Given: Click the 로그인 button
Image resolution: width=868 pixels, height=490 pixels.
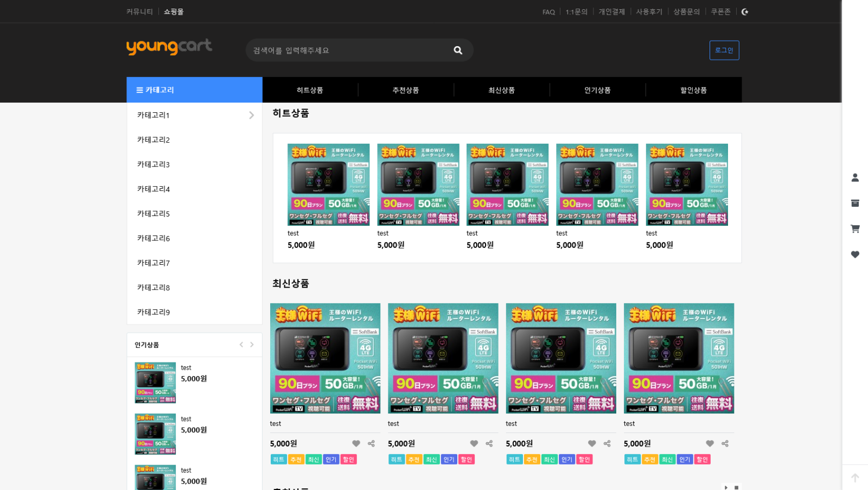Looking at the screenshot, I should 724,50.
